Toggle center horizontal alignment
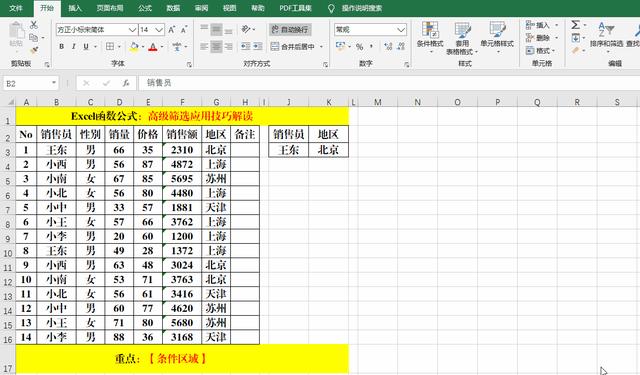640x375 pixels. click(216, 47)
